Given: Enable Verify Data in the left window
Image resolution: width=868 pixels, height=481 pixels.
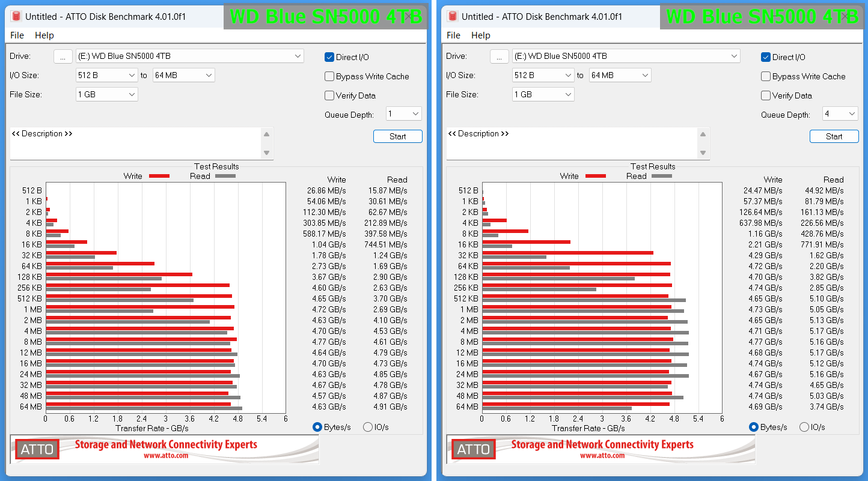Looking at the screenshot, I should [x=329, y=95].
